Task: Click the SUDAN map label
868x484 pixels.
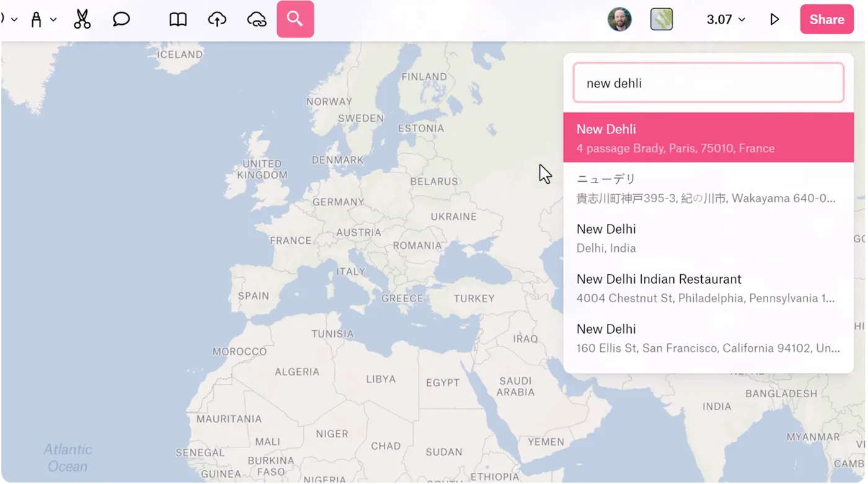Action: pyautogui.click(x=444, y=452)
